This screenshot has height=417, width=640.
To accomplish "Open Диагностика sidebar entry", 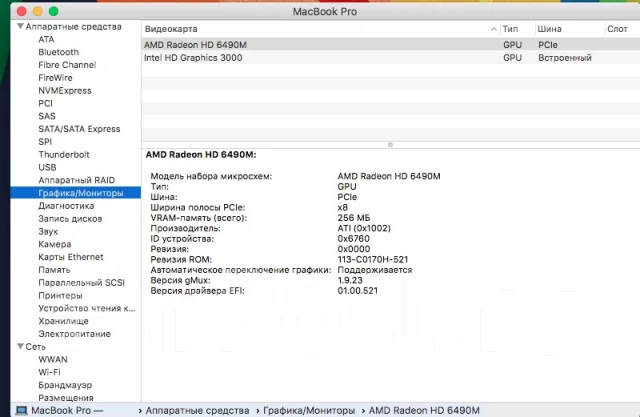I will point(66,206).
